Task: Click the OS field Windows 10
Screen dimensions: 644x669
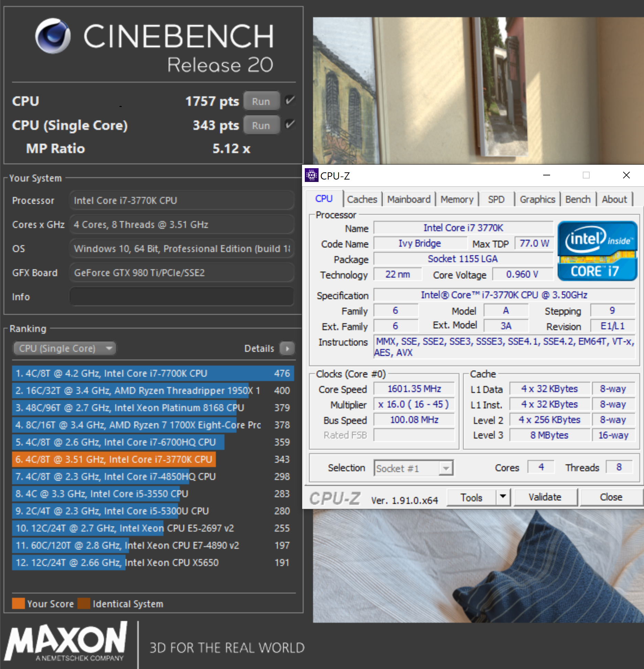Action: click(x=182, y=248)
